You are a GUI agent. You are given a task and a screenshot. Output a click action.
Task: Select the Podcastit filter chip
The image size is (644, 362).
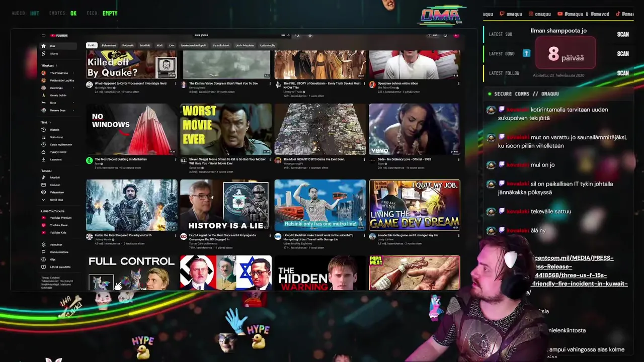128,45
